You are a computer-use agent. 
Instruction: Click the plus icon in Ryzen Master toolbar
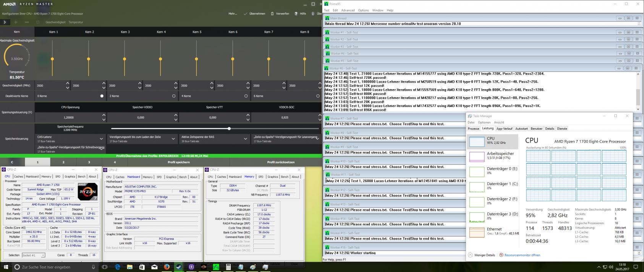pyautogui.click(x=16, y=22)
